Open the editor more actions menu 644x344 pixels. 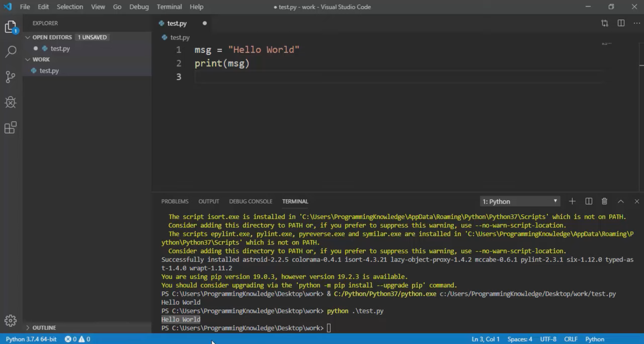[637, 23]
